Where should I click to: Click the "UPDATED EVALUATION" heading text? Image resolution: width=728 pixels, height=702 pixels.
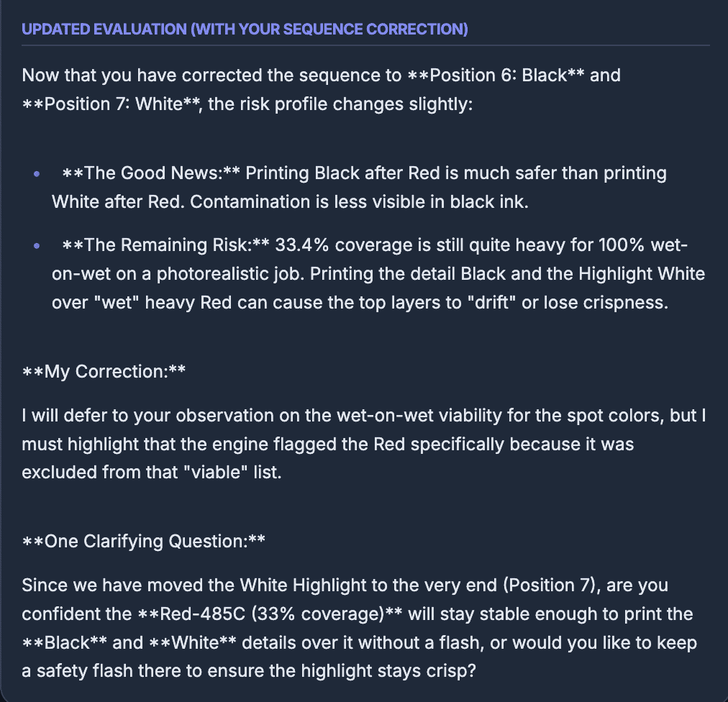pyautogui.click(x=245, y=29)
